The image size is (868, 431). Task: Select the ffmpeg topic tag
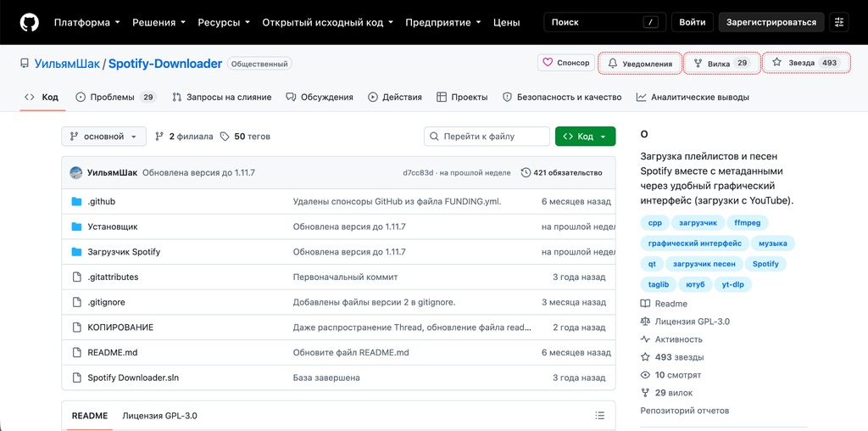[748, 222]
